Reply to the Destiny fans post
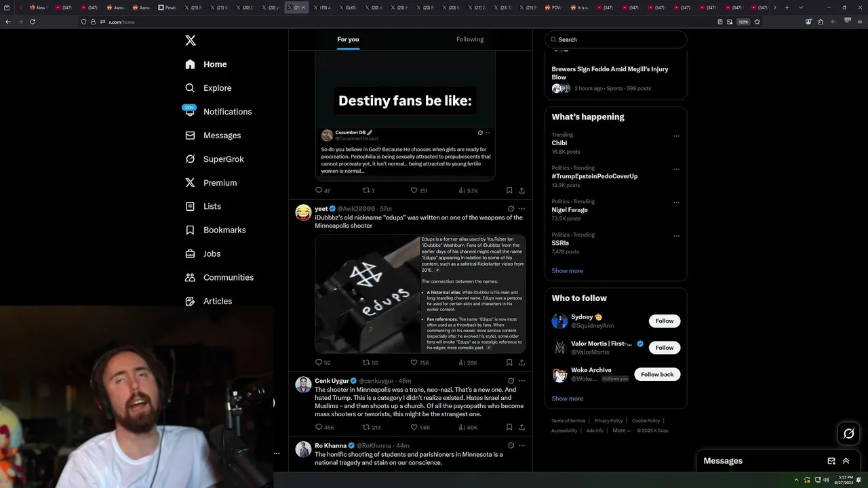 point(322,190)
